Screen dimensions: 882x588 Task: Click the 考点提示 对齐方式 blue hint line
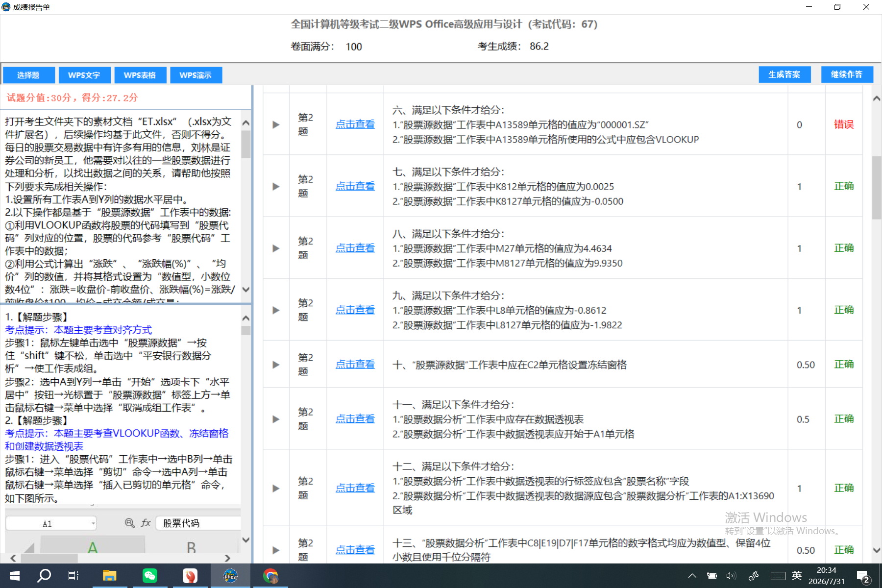[x=78, y=330]
